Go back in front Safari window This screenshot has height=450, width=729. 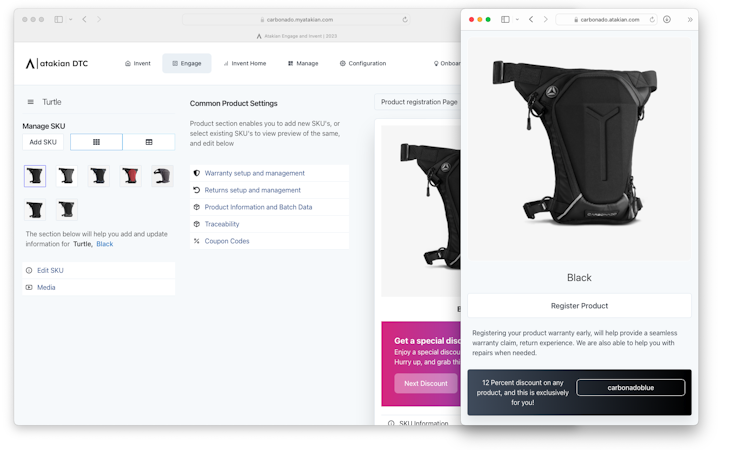[531, 20]
